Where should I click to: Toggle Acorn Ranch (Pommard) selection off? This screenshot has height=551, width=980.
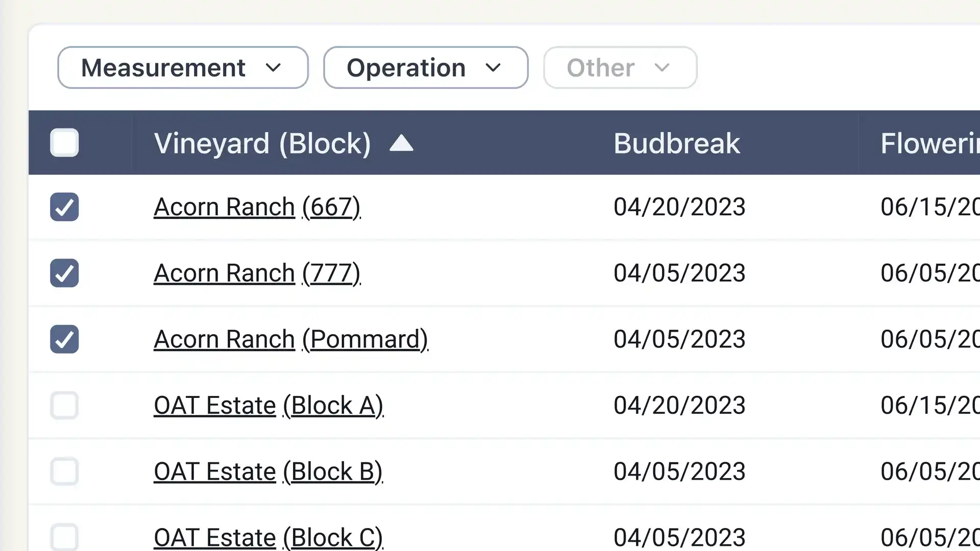click(x=65, y=339)
